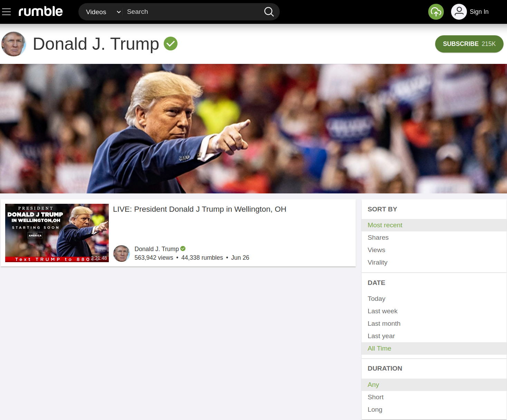
Task: Click the search magnifier icon
Action: (269, 12)
